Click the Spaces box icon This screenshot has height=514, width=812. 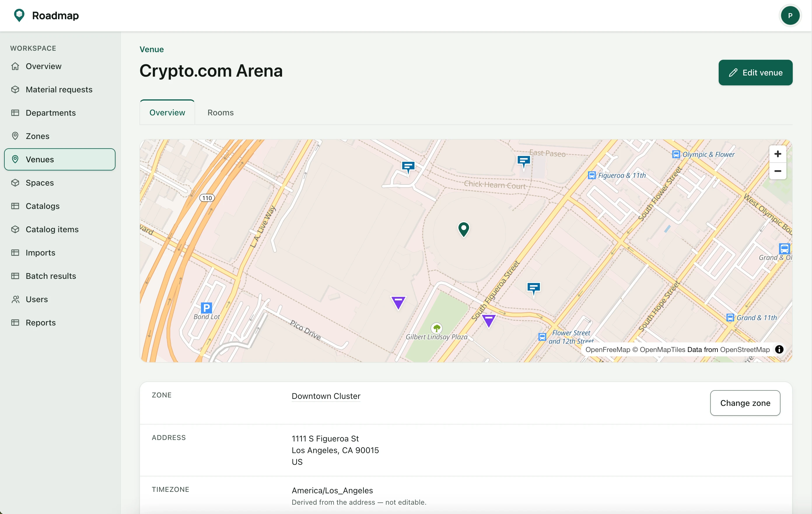point(15,183)
